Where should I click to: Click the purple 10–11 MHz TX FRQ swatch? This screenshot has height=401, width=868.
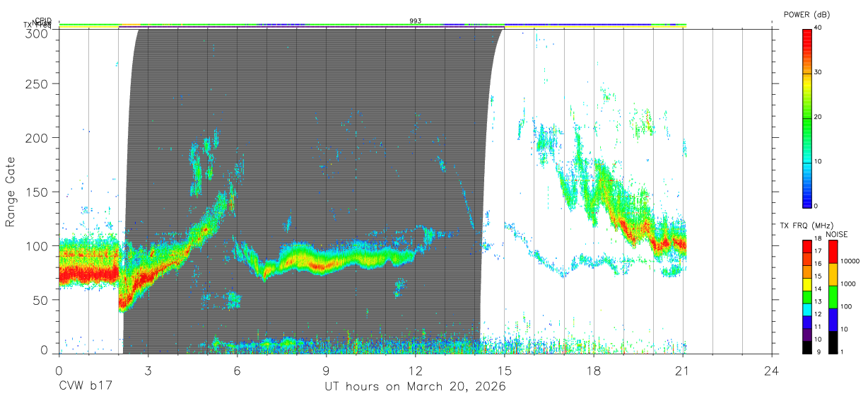tap(807, 335)
